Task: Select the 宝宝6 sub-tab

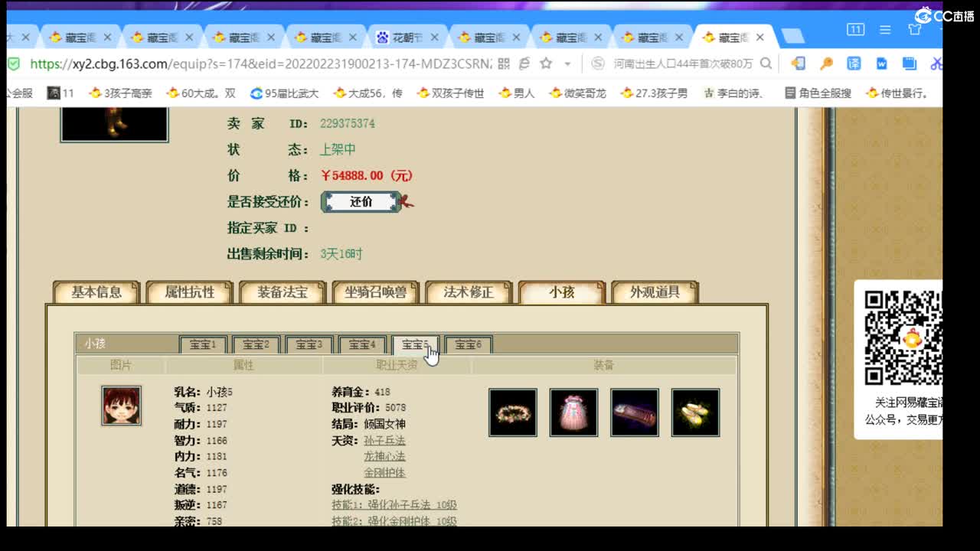Action: click(468, 344)
